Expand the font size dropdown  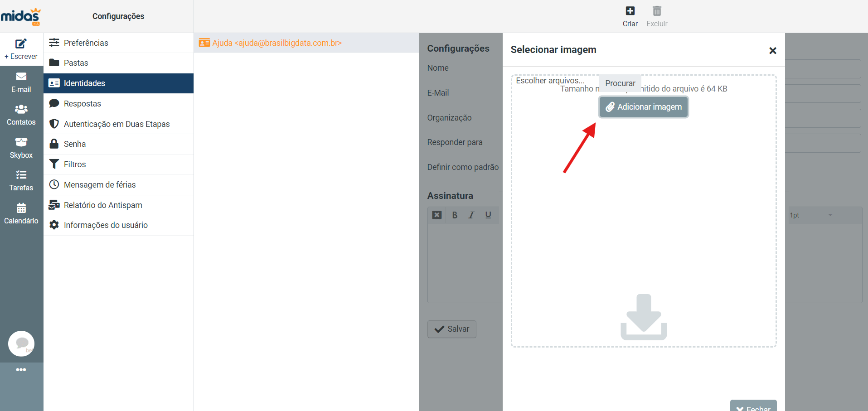[x=830, y=215]
